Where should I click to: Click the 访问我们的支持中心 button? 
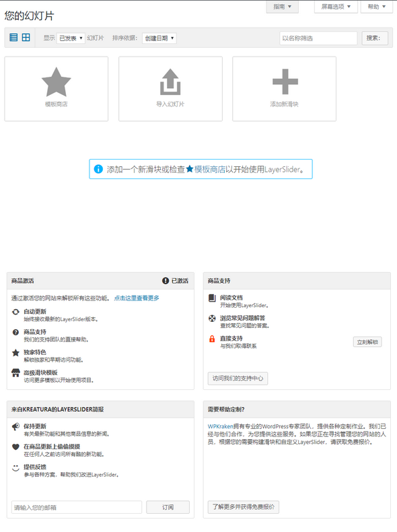[x=238, y=378]
